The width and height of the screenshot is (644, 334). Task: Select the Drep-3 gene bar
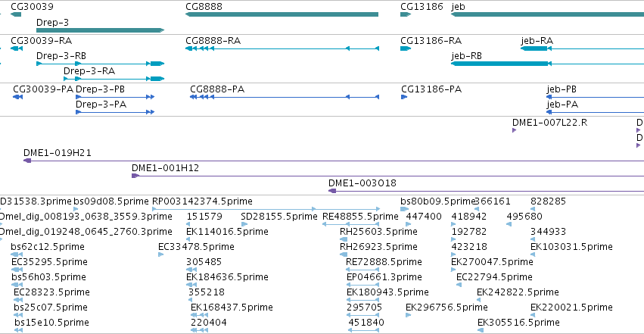100,30
